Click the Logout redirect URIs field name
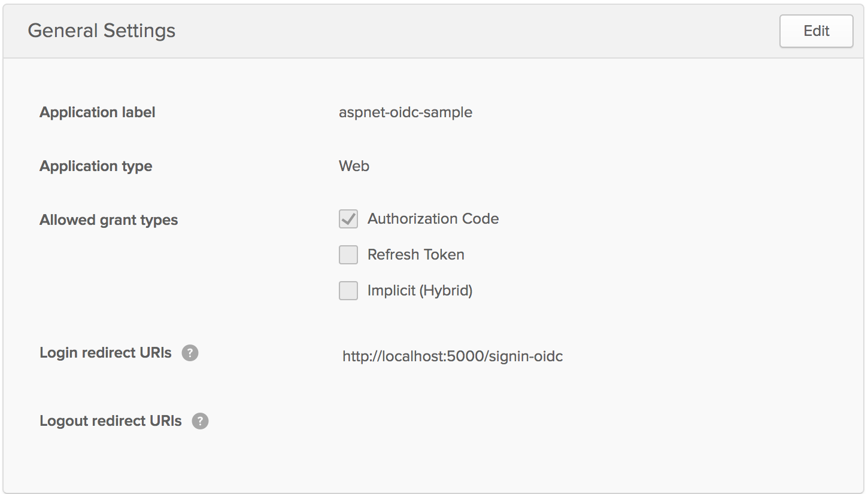 click(111, 421)
